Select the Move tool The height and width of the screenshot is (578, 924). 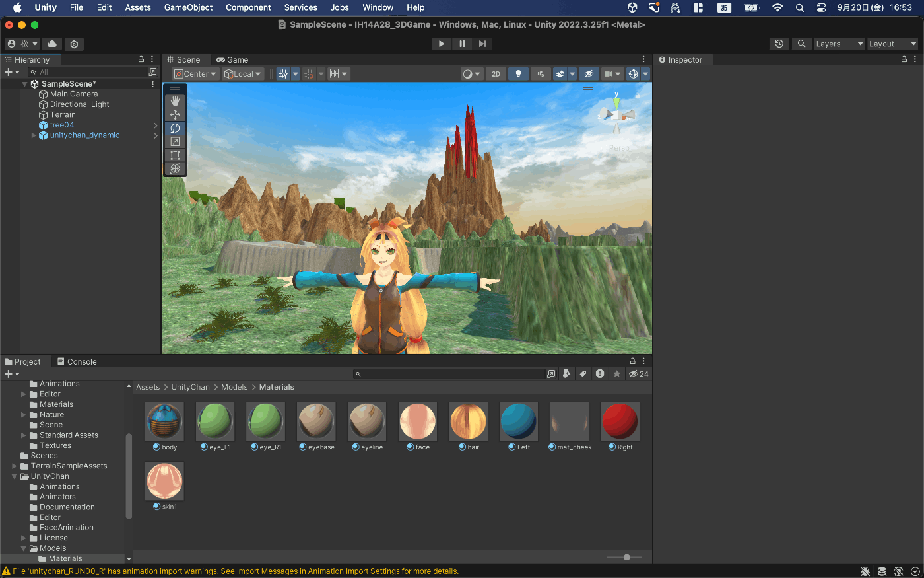pyautogui.click(x=175, y=114)
